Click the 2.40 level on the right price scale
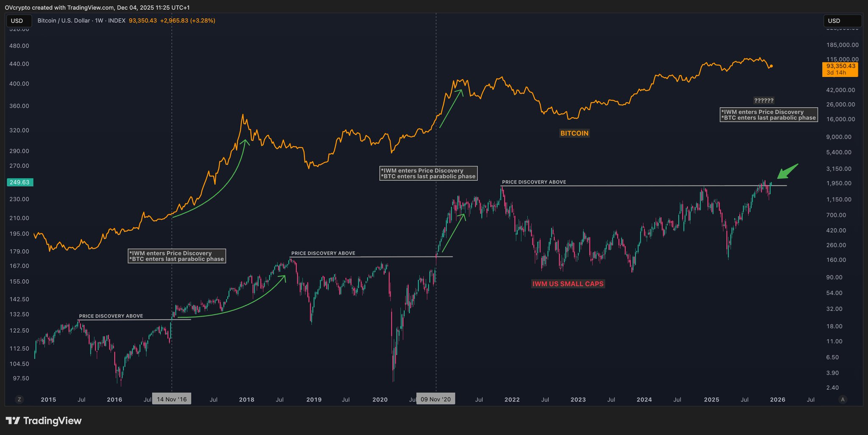This screenshot has width=868, height=435. 833,388
